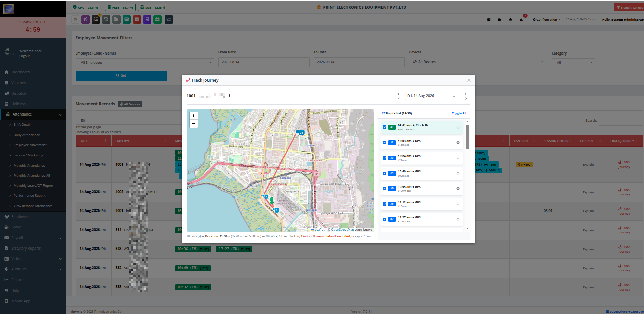Sort table by DATE column header
This screenshot has height=314, width=644.
click(x=93, y=141)
